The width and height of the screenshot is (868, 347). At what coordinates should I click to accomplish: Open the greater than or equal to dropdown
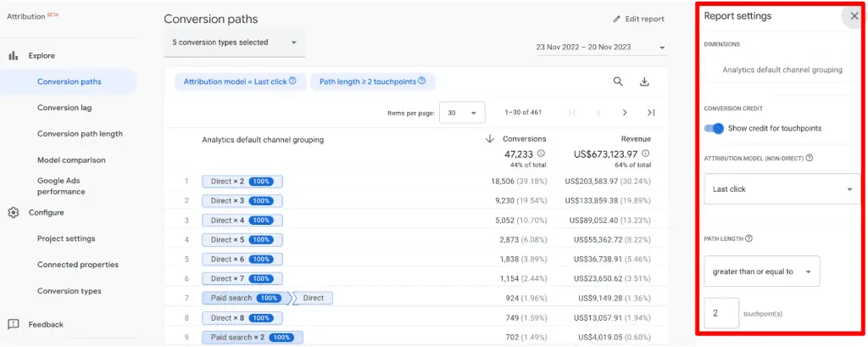(761, 271)
